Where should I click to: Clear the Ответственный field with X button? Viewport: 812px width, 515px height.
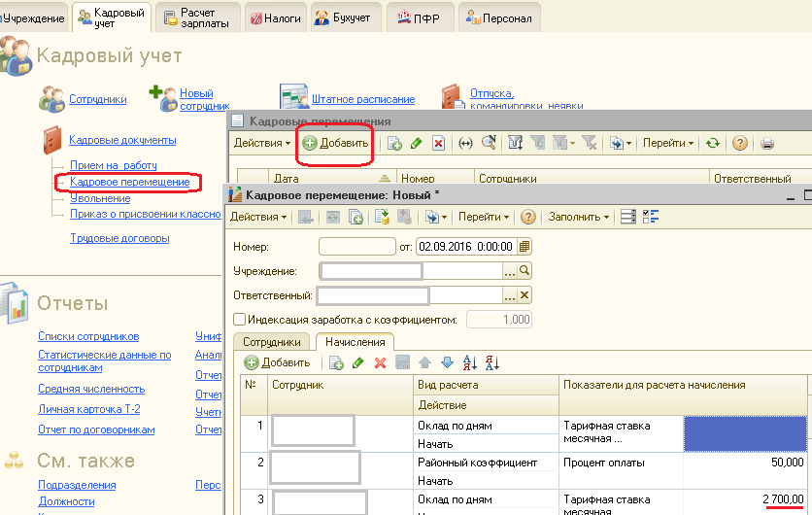pyautogui.click(x=524, y=295)
